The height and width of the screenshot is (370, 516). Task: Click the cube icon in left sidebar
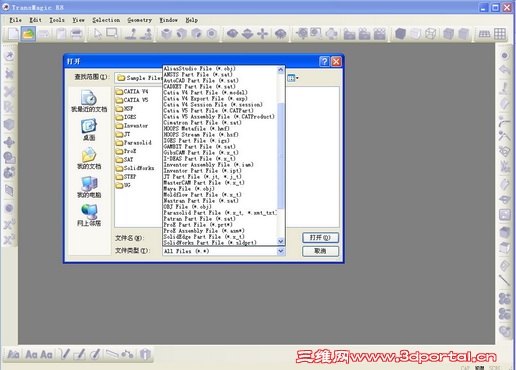point(9,125)
